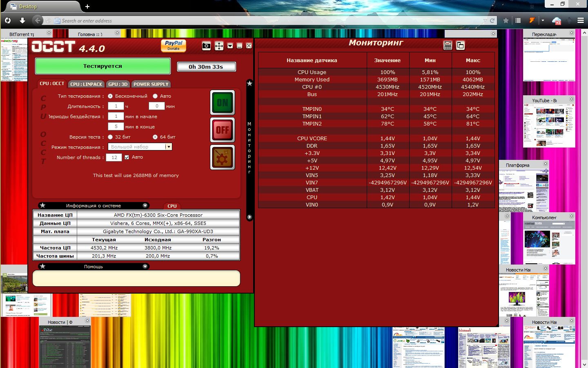Screen dimensions: 588x368
Task: Reload page via address bar reload icon
Action: coord(492,20)
